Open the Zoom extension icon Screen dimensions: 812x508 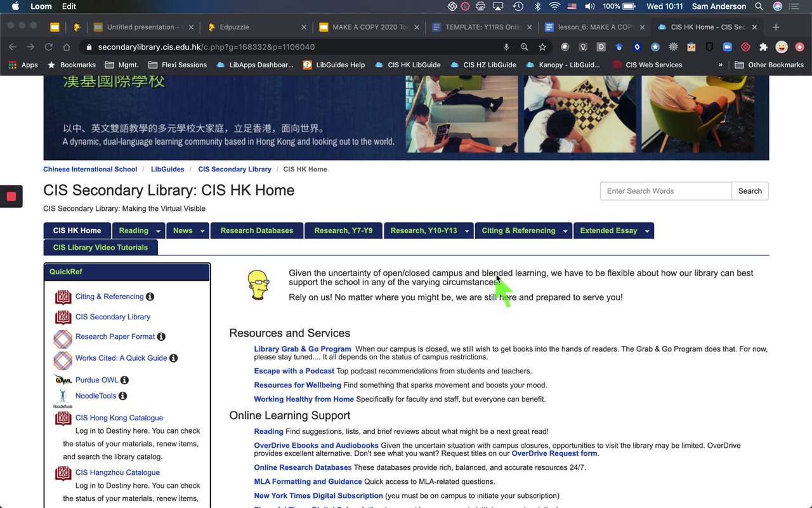pyautogui.click(x=728, y=47)
